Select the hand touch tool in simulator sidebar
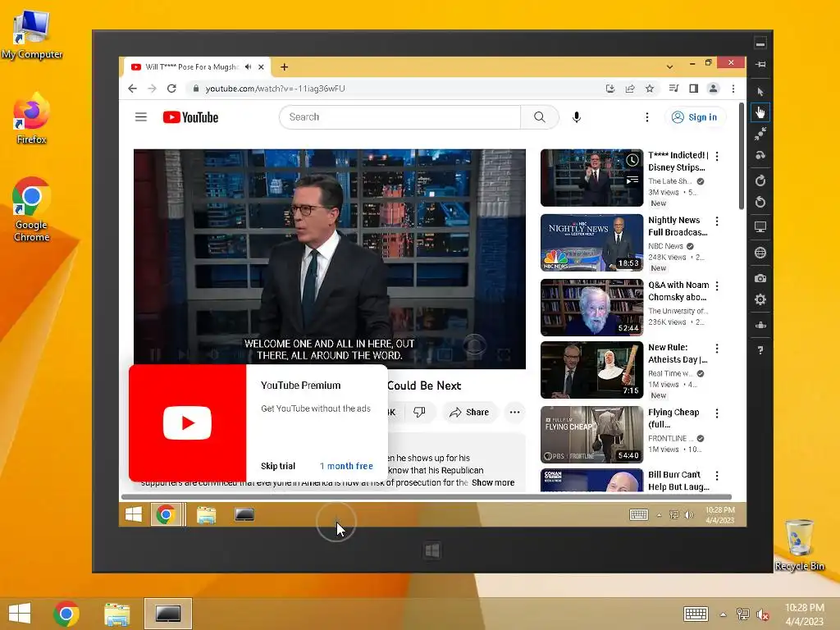The image size is (840, 630). [x=760, y=112]
